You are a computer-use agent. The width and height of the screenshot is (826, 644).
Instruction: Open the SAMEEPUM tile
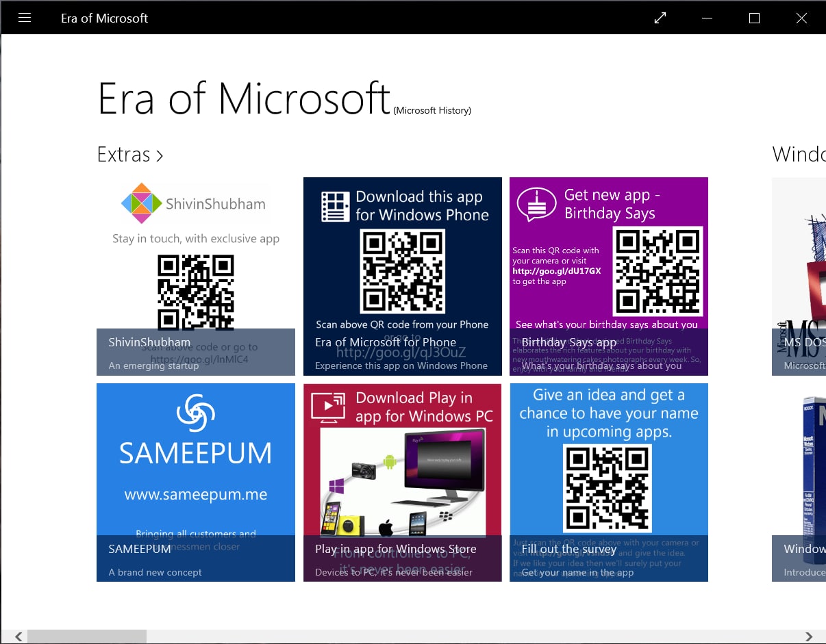196,482
